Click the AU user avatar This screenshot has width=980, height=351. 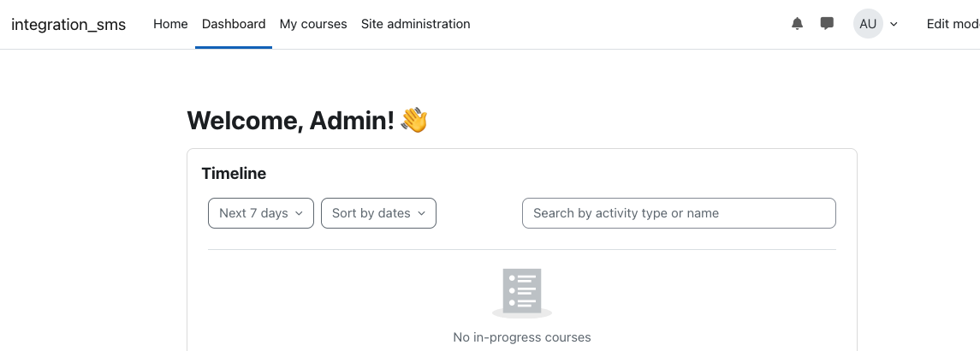point(868,24)
